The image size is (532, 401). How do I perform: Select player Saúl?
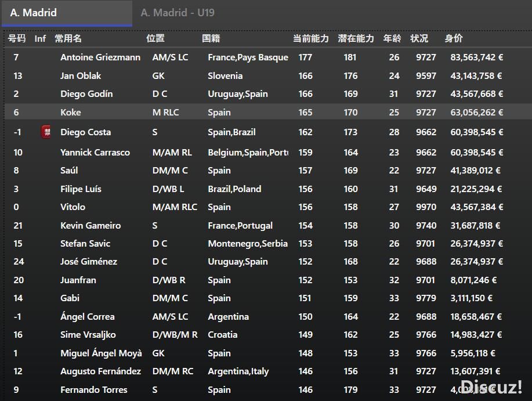tap(69, 170)
